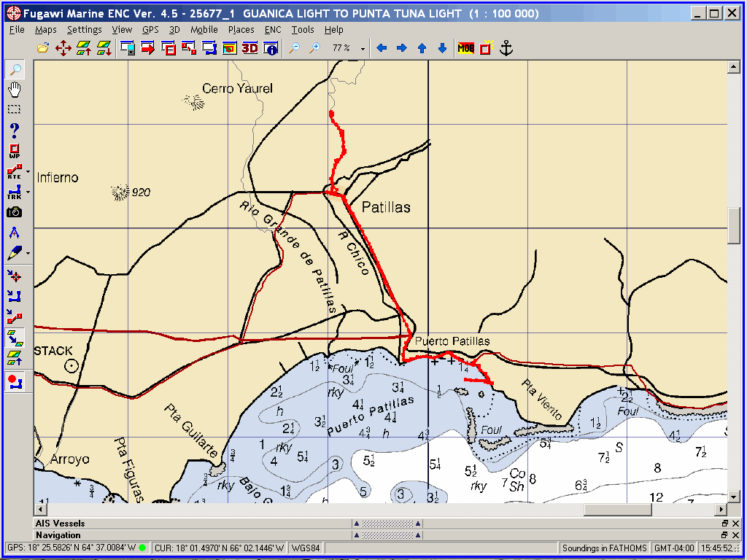Click the anchor icon in the toolbar

[506, 48]
